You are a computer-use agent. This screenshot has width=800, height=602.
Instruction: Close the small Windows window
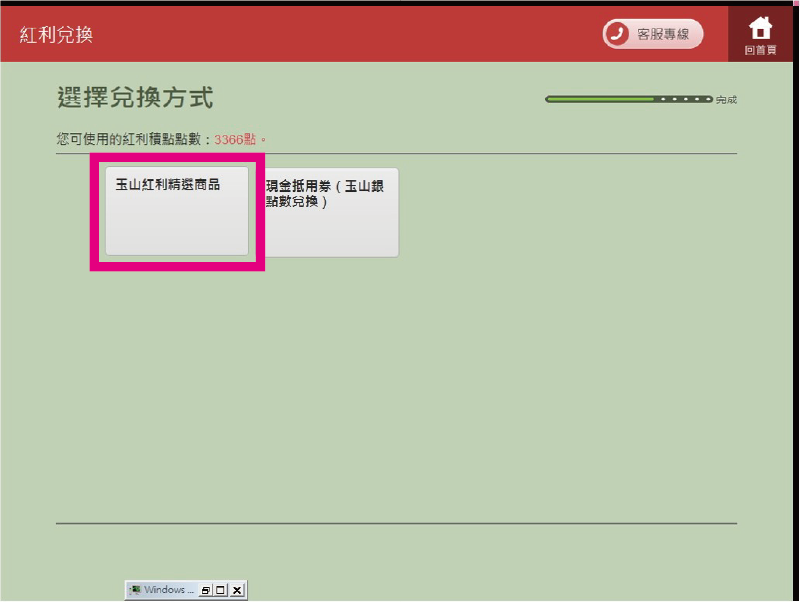[x=237, y=590]
